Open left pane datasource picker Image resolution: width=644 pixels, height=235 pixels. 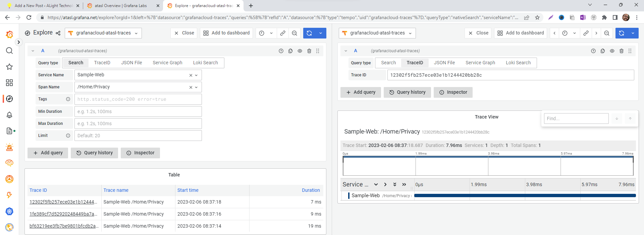coord(103,33)
